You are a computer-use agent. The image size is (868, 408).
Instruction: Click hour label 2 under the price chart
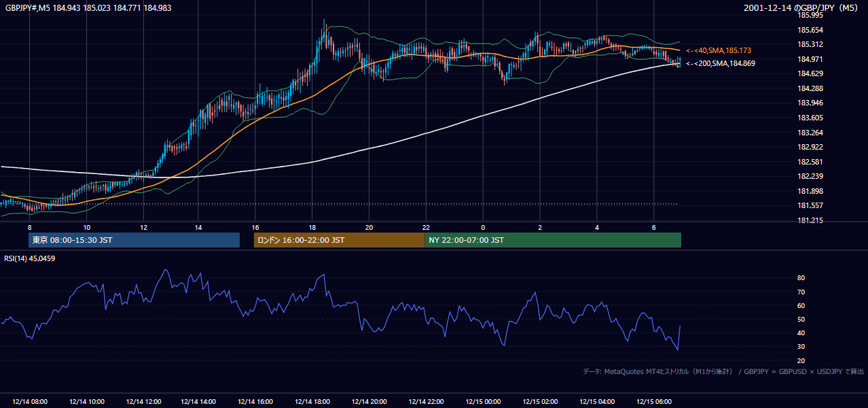click(540, 227)
